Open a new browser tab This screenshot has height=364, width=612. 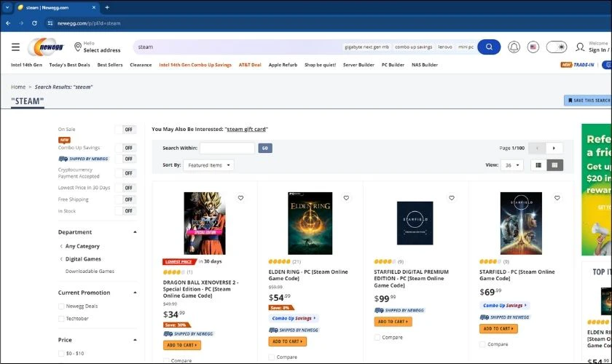(107, 7)
